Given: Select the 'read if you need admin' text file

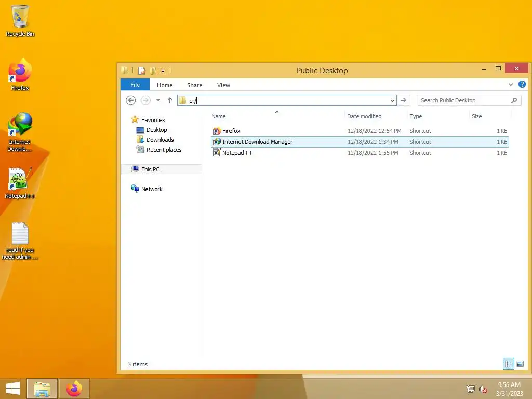Looking at the screenshot, I should click(x=20, y=241).
